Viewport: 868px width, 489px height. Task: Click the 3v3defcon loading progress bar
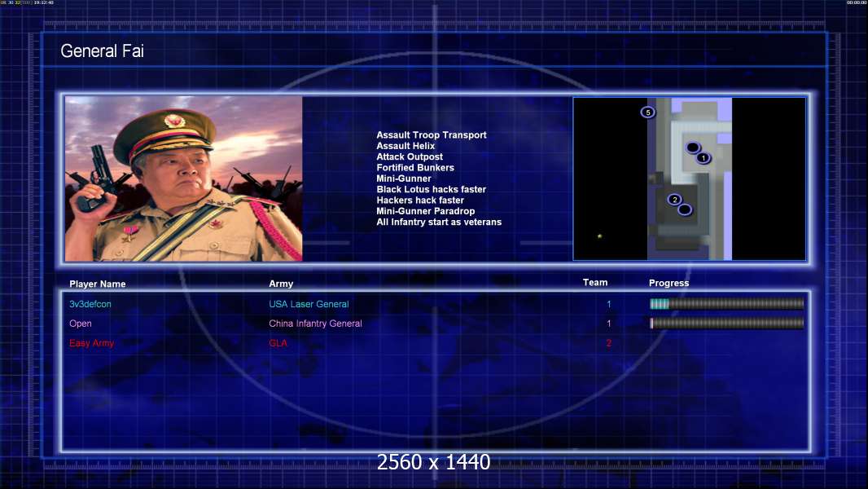click(726, 303)
